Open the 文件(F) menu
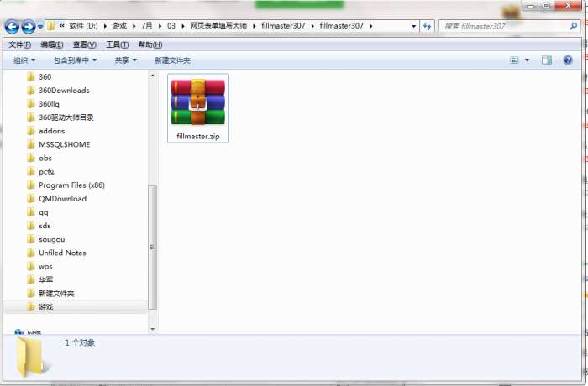This screenshot has height=386, width=588. click(20, 45)
